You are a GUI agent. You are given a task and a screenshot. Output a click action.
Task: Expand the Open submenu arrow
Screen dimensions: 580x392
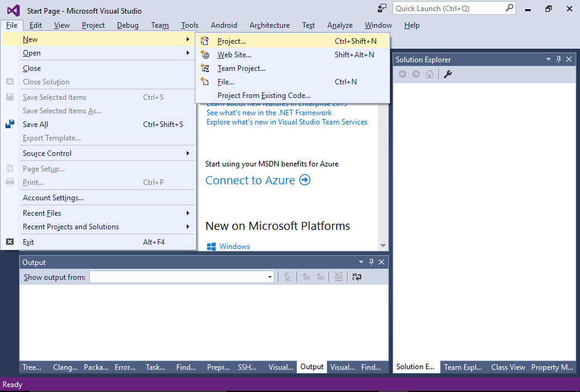click(x=188, y=53)
